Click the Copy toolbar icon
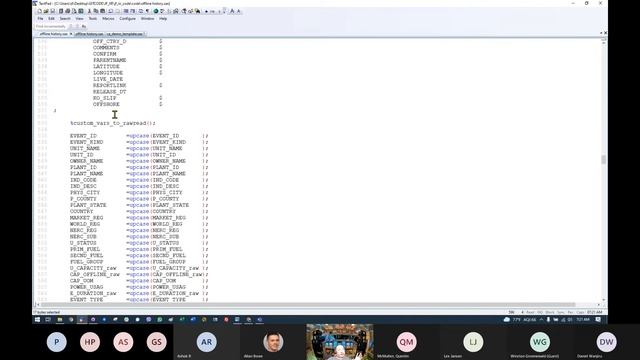The image size is (640, 360). pos(96,11)
